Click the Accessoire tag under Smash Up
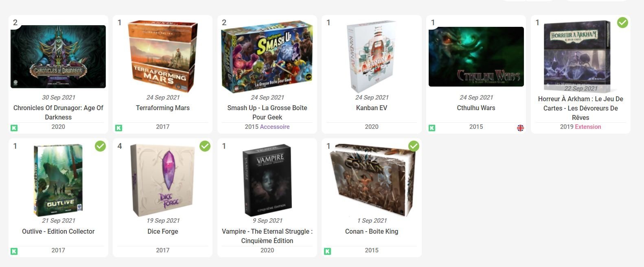This screenshot has width=644, height=267. (x=275, y=127)
